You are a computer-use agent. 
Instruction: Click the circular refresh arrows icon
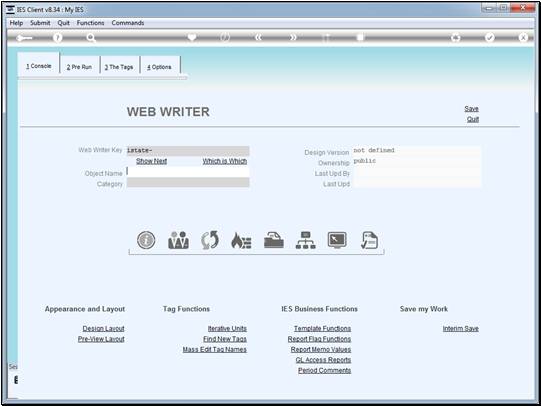210,240
